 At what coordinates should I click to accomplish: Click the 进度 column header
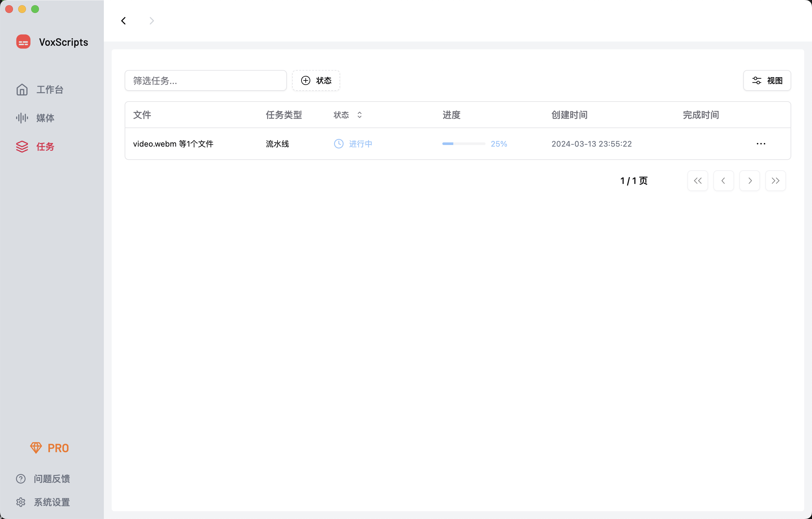coord(451,115)
